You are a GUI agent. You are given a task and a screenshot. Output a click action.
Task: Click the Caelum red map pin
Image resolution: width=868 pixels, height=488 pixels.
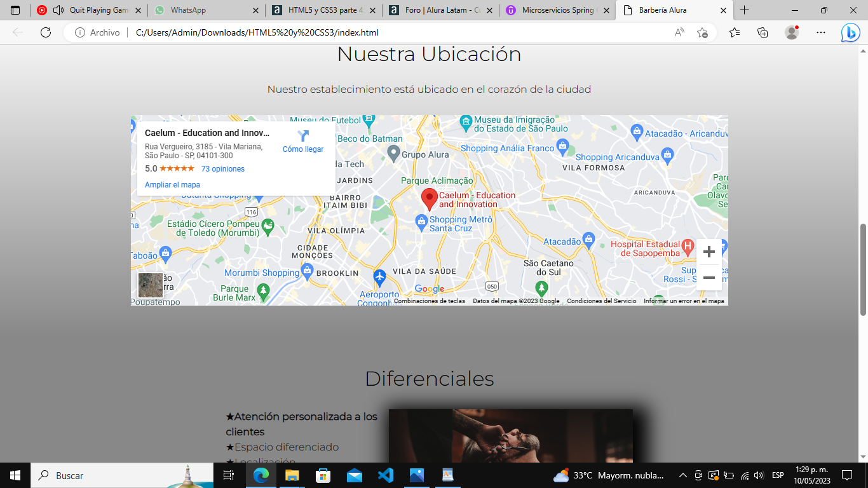(x=430, y=200)
